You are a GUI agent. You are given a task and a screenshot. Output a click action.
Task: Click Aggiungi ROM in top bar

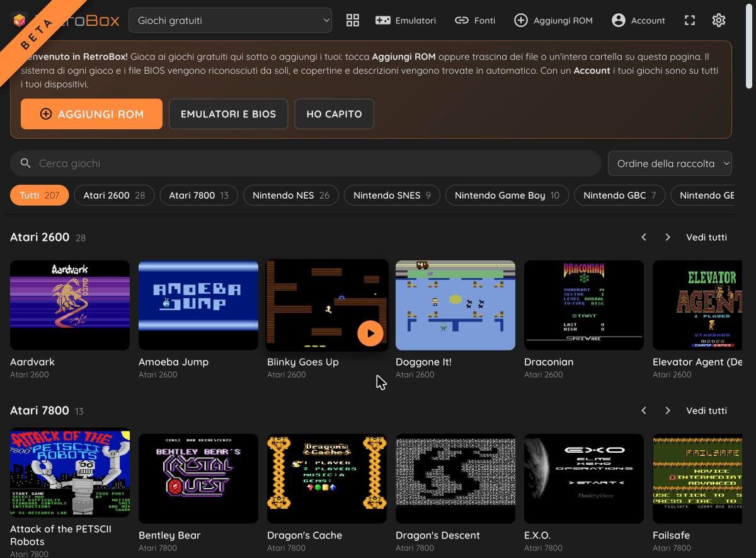coord(554,20)
